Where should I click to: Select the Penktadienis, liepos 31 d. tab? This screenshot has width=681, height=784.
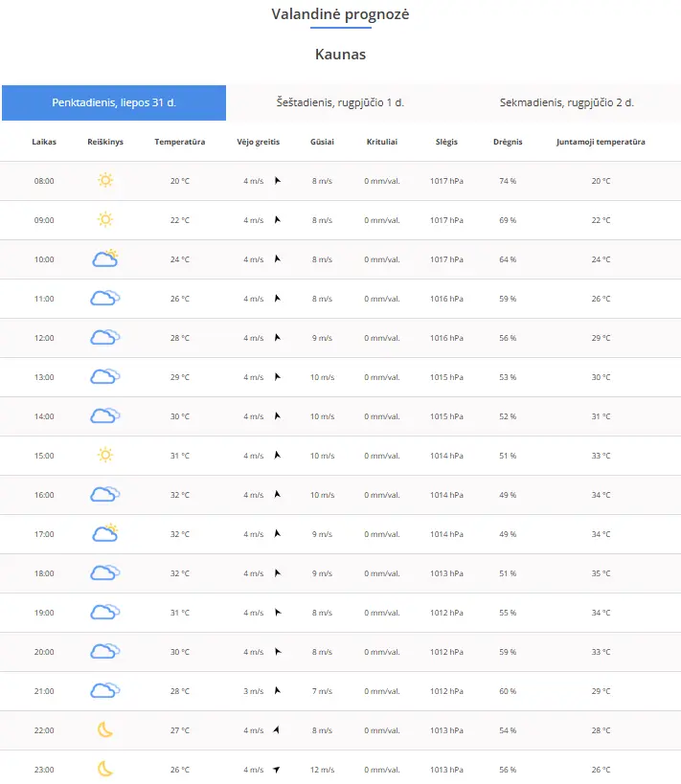pos(114,102)
